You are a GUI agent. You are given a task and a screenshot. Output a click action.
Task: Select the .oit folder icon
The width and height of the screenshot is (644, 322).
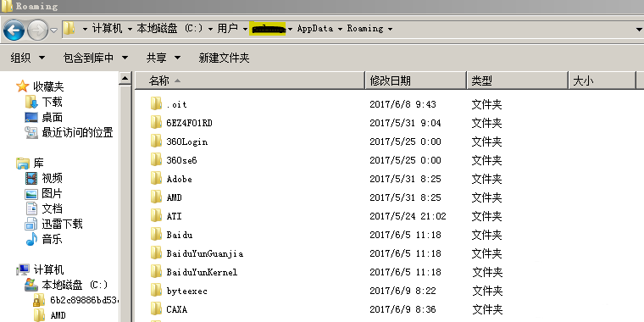[156, 104]
